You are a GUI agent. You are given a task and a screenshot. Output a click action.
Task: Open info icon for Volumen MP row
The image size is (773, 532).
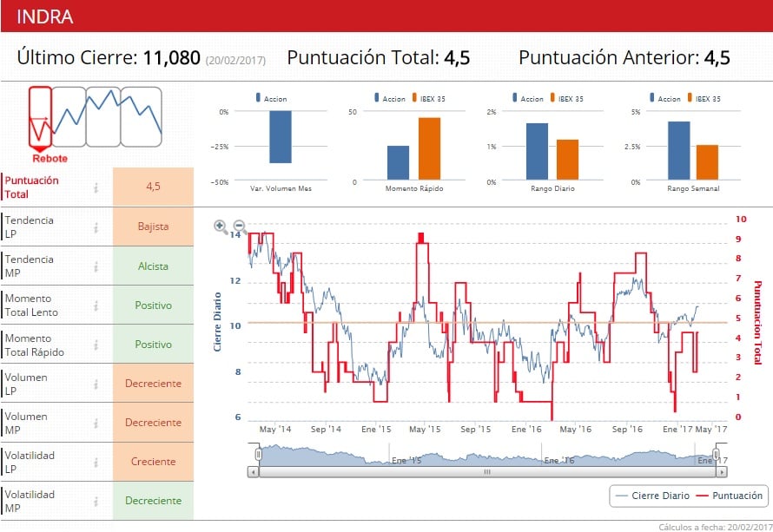coord(96,423)
